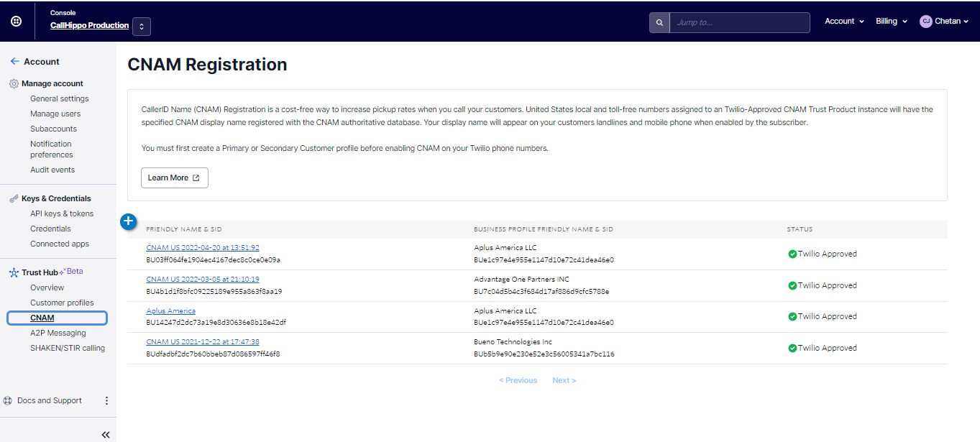
Task: Open the Billing dropdown menu
Action: point(892,22)
